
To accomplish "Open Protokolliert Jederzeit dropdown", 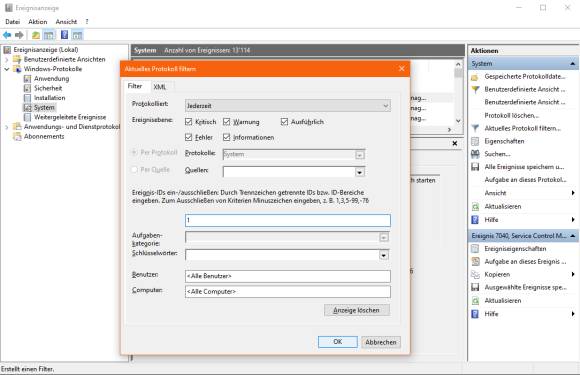I will point(287,106).
